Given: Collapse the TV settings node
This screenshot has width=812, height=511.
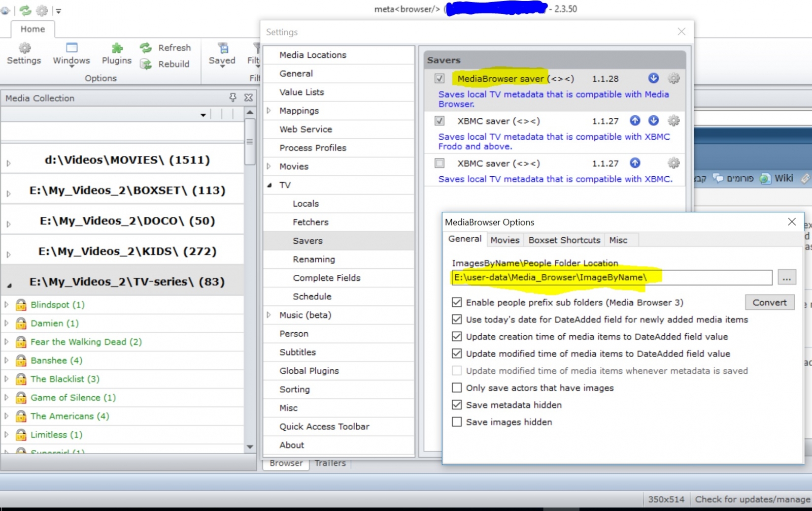Looking at the screenshot, I should point(269,185).
